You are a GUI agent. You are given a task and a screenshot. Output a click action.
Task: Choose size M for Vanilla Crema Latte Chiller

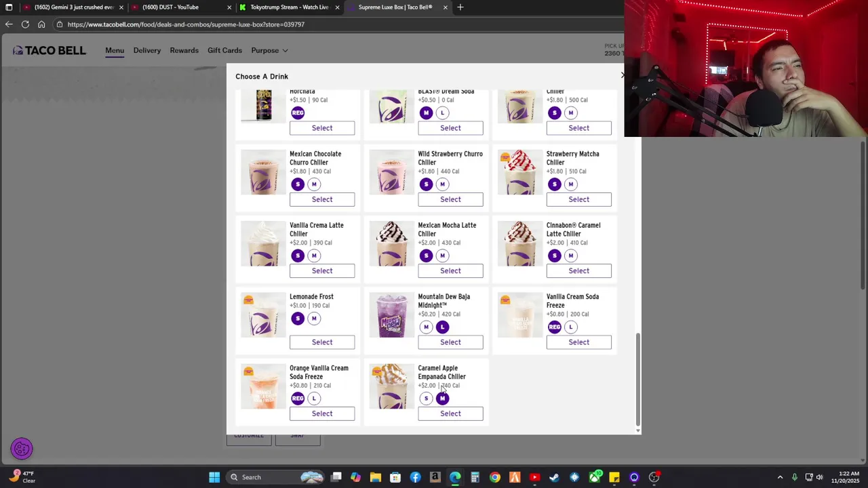click(314, 256)
